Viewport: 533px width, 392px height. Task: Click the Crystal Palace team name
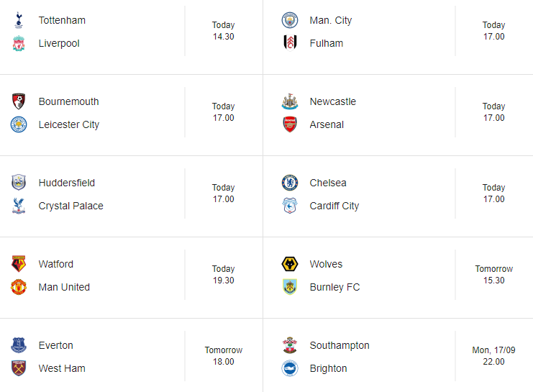point(70,206)
